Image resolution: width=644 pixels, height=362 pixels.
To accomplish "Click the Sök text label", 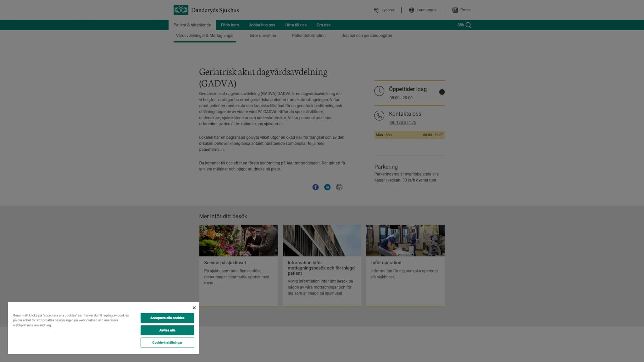I will point(461,25).
